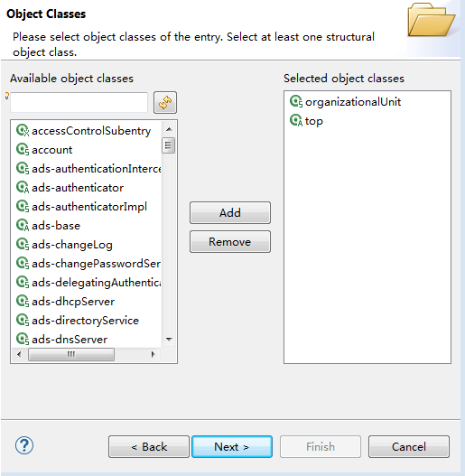Click the icon beside ads-authenticator
465x476 pixels.
(23, 187)
